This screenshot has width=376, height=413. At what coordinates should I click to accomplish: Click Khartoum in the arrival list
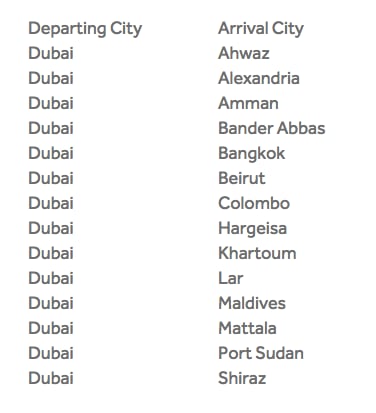(257, 253)
